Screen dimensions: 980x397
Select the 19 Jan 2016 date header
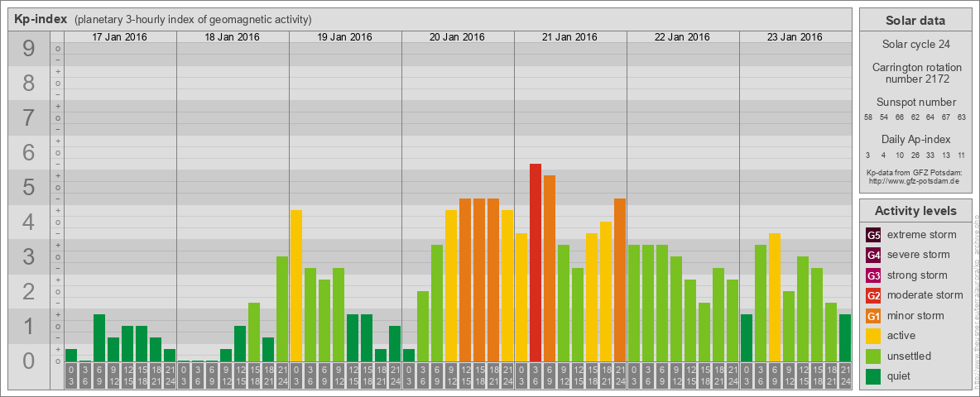[x=344, y=37]
